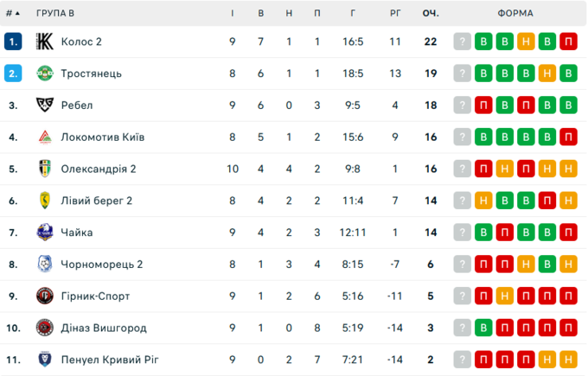This screenshot has width=588, height=376.
Task: Click the Чайка team crest
Action: [45, 233]
